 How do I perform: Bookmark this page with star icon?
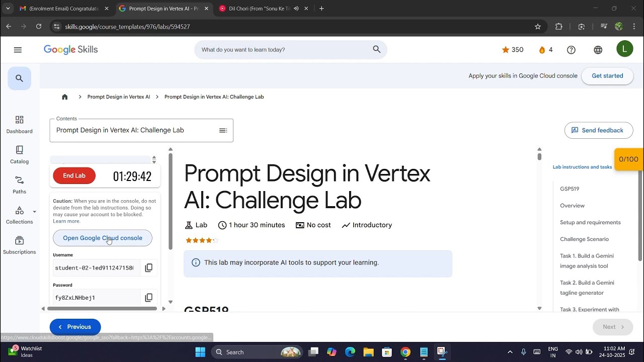click(537, 27)
